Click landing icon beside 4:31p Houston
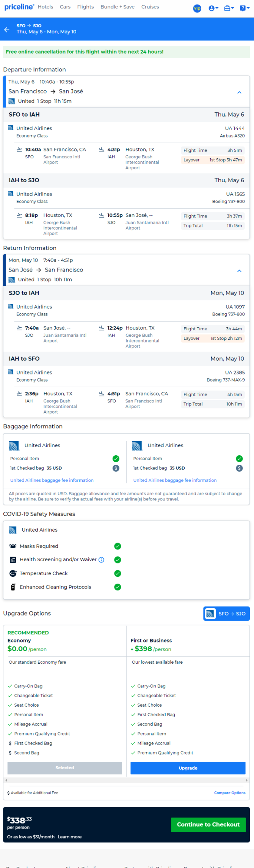Image resolution: width=254 pixels, height=868 pixels. (102, 150)
